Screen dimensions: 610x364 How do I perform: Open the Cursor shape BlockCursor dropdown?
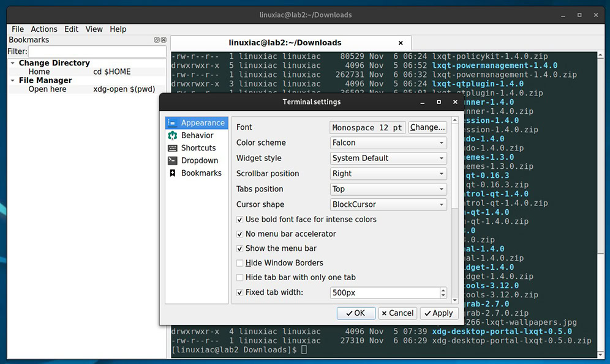point(388,204)
